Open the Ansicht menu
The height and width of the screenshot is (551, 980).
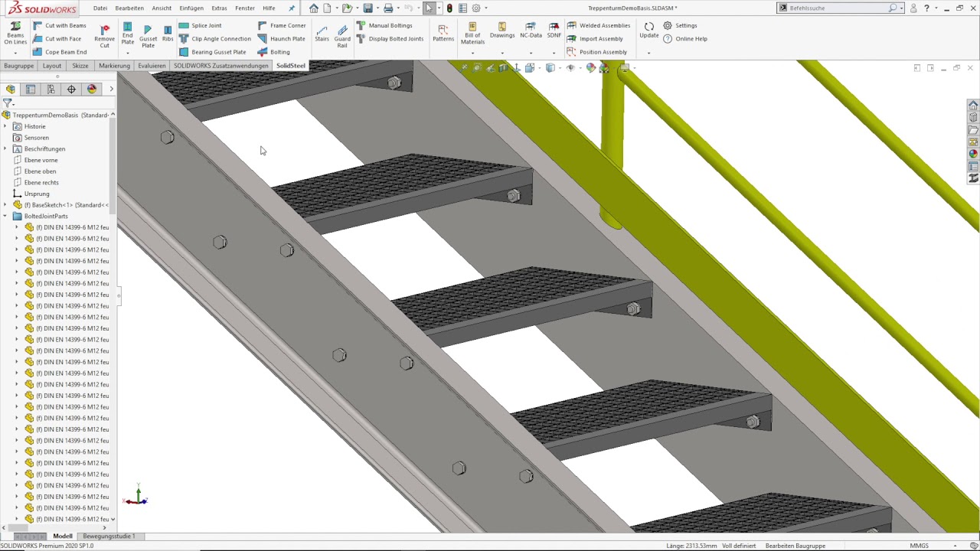[x=162, y=8]
